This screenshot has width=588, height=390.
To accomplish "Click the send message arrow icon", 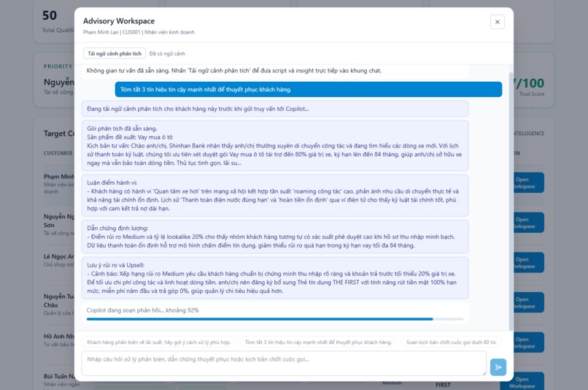I will [x=498, y=367].
